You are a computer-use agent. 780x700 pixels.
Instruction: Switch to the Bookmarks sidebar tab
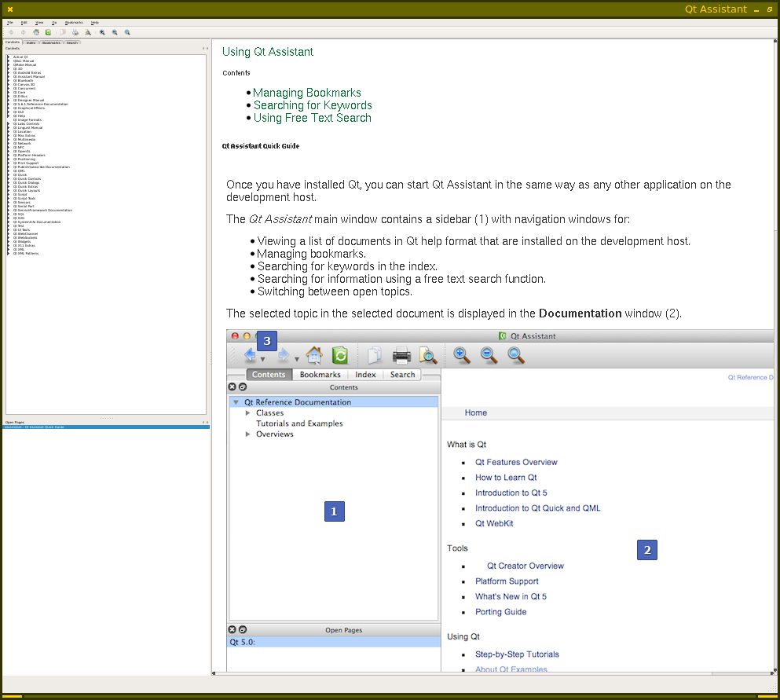(x=51, y=42)
